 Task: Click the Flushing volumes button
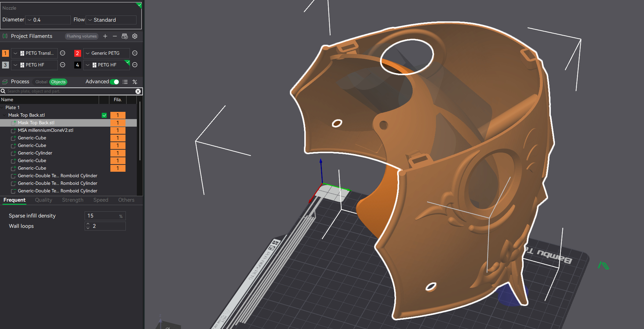pyautogui.click(x=81, y=36)
